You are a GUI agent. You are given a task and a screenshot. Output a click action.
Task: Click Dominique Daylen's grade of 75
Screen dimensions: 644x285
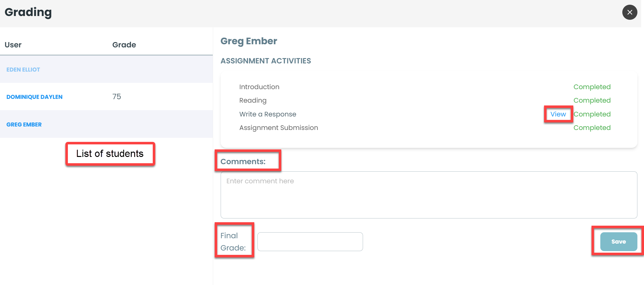[x=117, y=97]
